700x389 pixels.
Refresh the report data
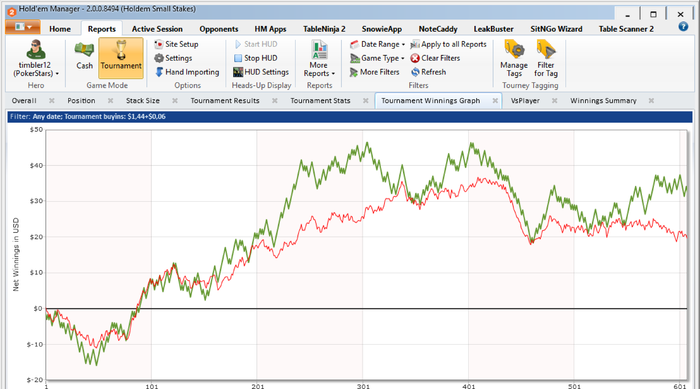pyautogui.click(x=428, y=72)
